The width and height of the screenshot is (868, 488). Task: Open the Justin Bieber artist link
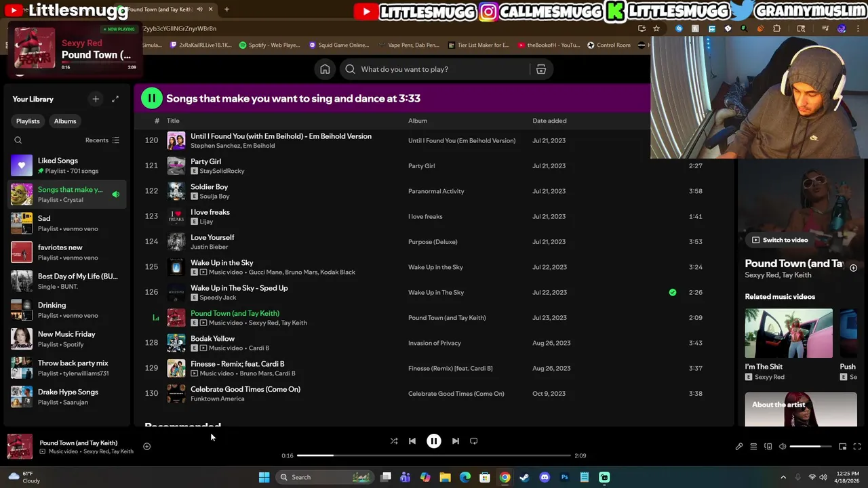209,247
